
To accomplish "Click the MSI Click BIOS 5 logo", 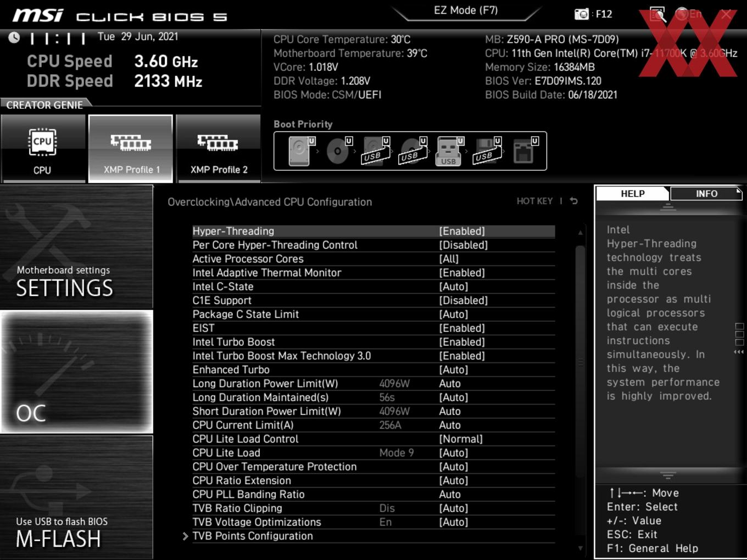I will 120,15.
